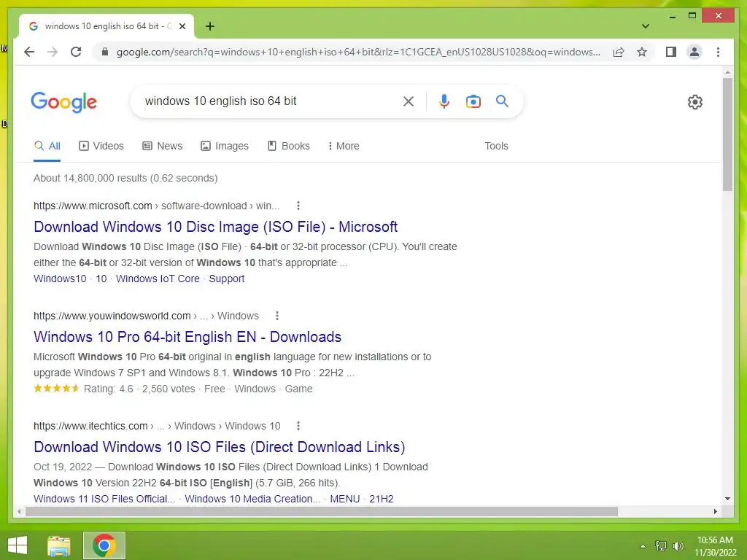Search by image with the camera icon

473,101
